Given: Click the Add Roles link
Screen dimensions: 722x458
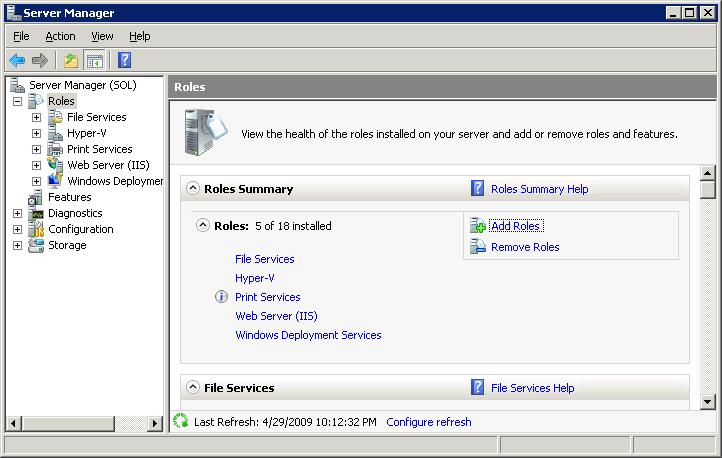Looking at the screenshot, I should coord(515,226).
